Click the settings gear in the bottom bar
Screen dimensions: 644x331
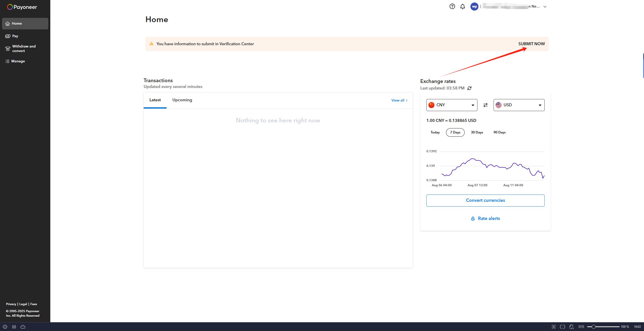[x=5, y=327]
